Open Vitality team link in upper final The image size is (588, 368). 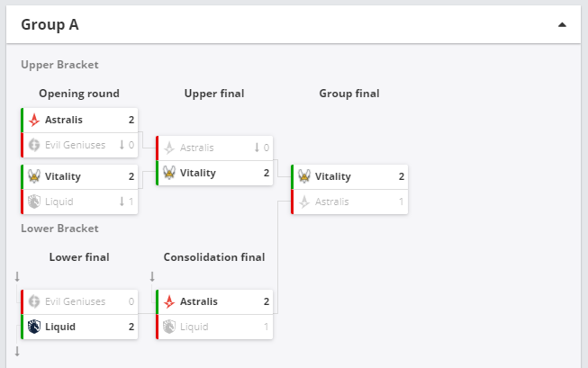coord(197,173)
